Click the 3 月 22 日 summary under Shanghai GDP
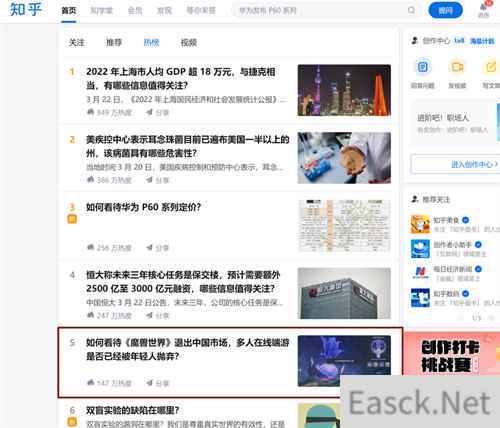500x428 pixels. pyautogui.click(x=187, y=99)
